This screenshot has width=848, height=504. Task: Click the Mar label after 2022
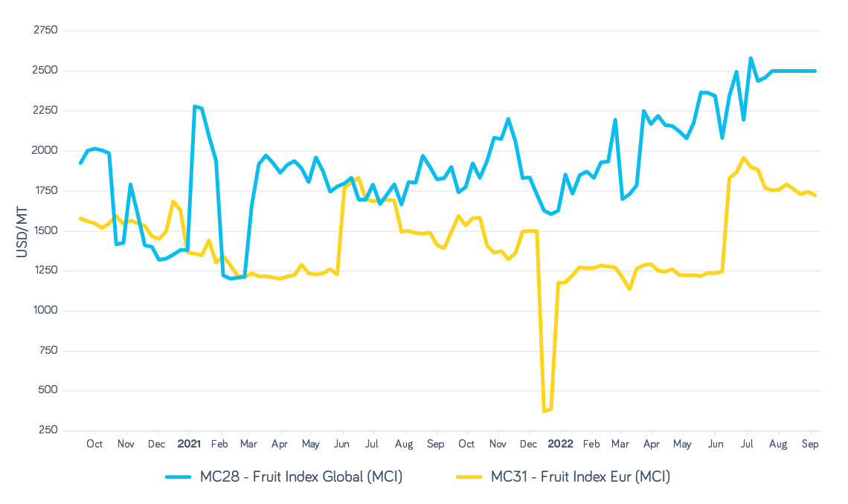coord(620,445)
